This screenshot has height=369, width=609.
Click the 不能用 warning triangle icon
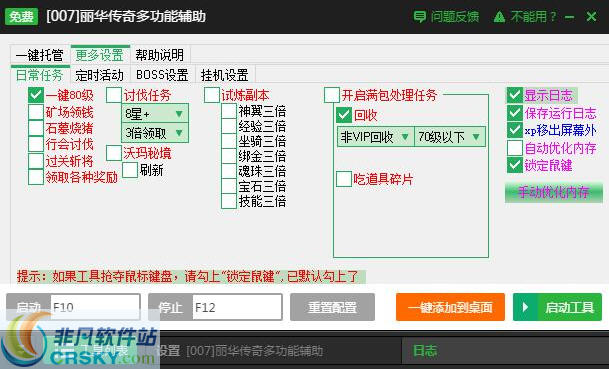499,17
